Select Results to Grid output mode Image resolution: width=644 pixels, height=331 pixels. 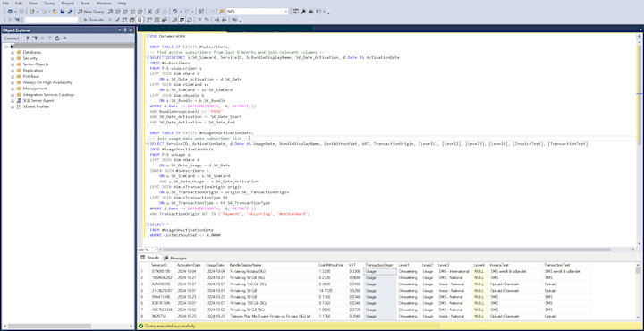[x=182, y=20]
